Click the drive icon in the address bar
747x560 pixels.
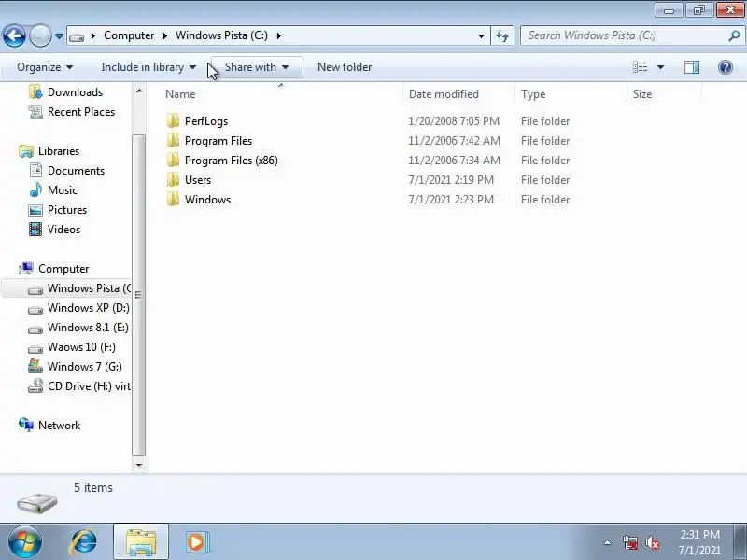pyautogui.click(x=77, y=36)
